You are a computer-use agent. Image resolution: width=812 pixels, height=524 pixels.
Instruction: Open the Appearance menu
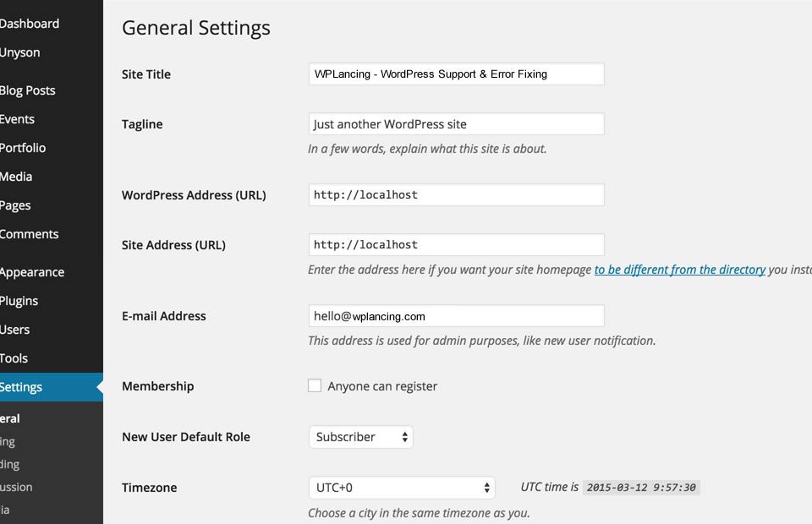[x=32, y=272]
